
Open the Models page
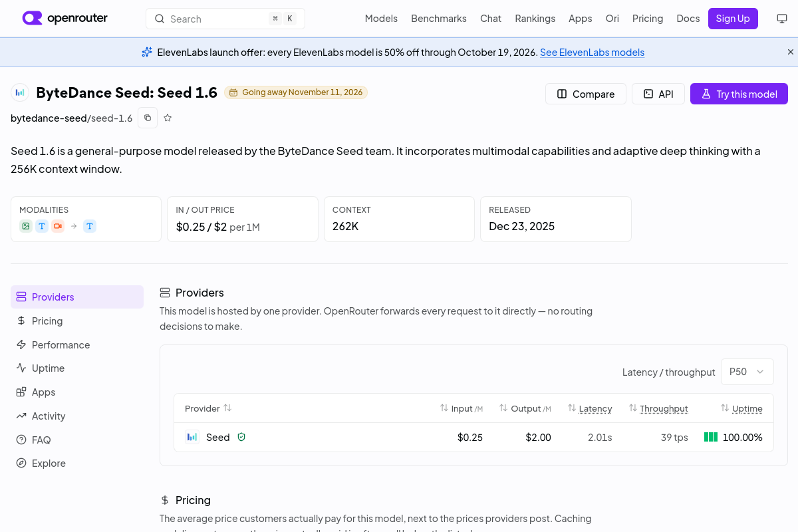[x=381, y=19]
